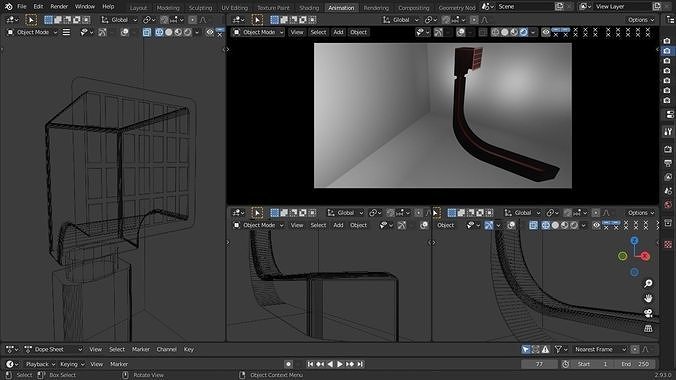Toggle highlighted gizmo button in bottom-right viewport

tap(488, 225)
